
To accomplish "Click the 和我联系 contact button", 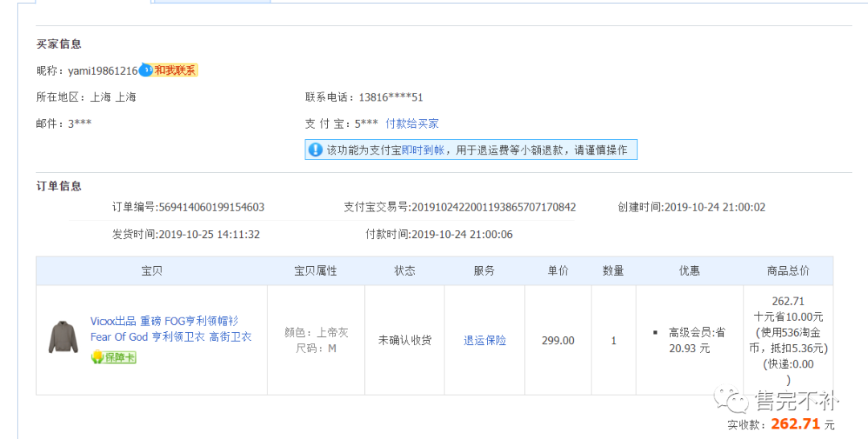I will (175, 70).
